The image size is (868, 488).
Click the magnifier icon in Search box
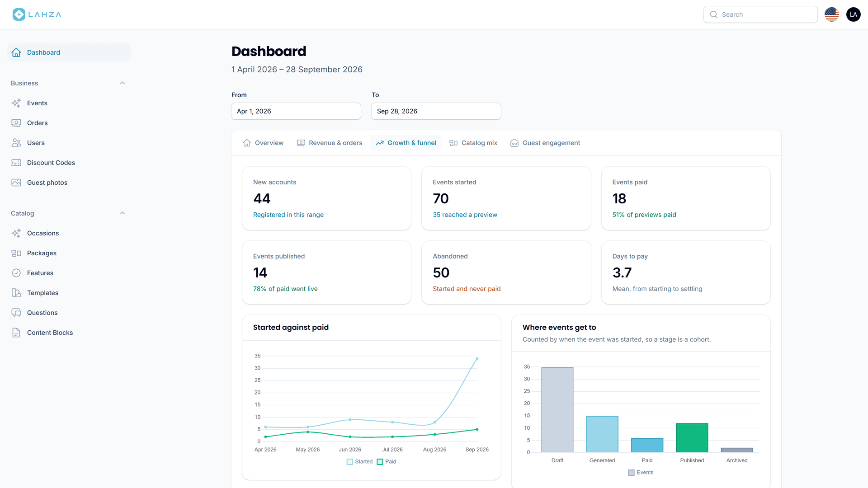pos(714,14)
